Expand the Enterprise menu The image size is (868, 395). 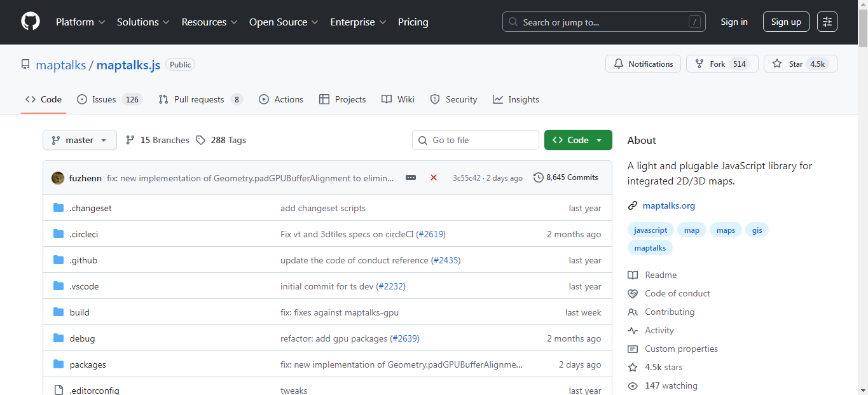pos(358,22)
